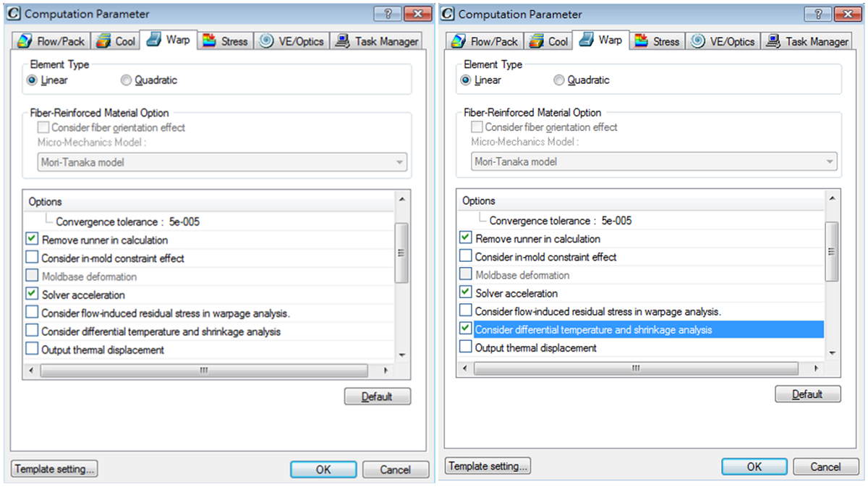Screen dimensions: 868x487
Task: Click Cancel in left window
Action: pyautogui.click(x=395, y=469)
